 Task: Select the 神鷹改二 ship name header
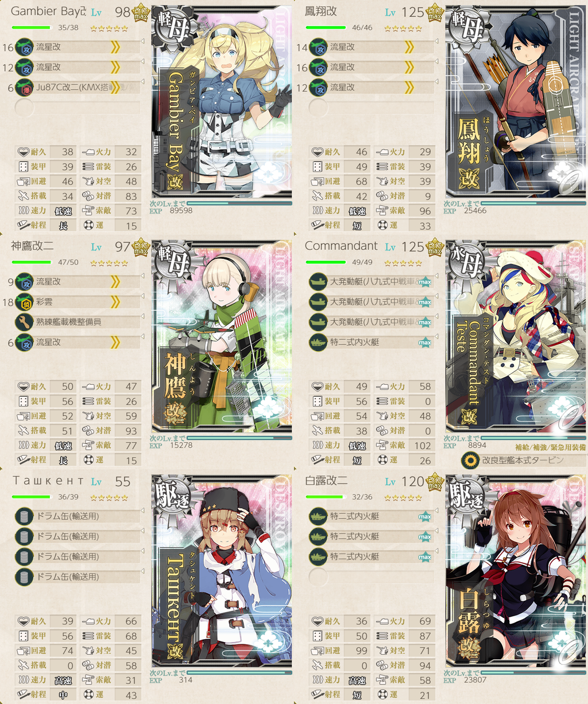point(32,246)
